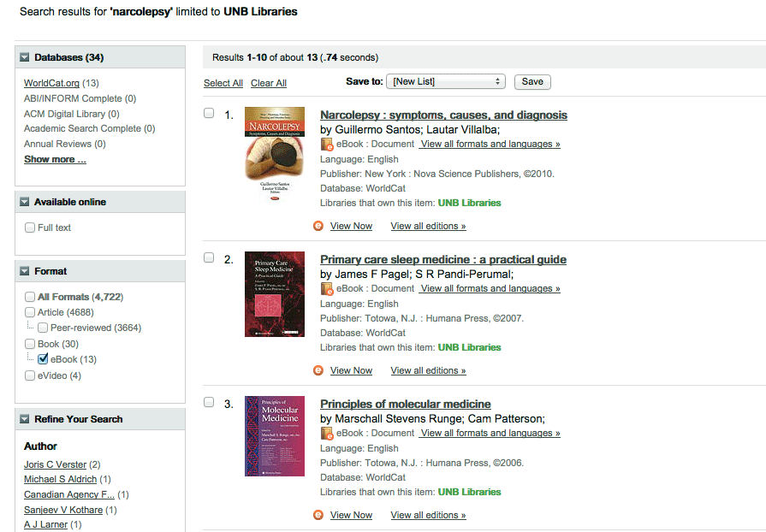Click the ACM Digital Library (0) database entry
This screenshot has height=532, width=766.
tap(72, 114)
